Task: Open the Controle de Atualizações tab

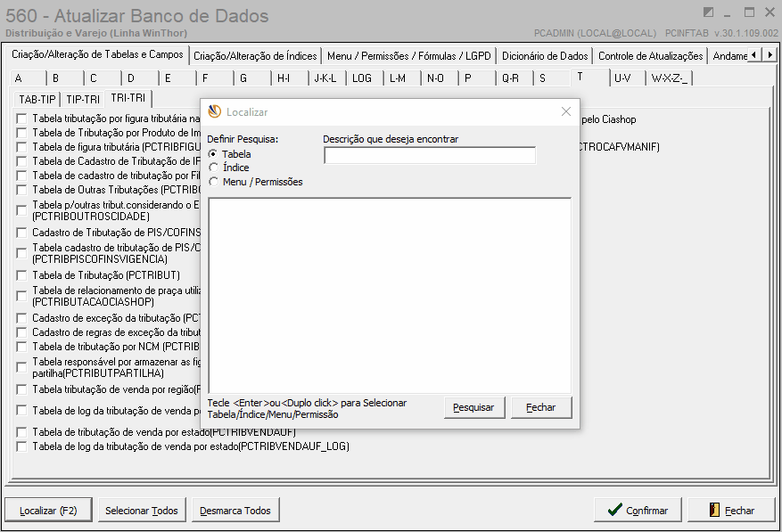Action: point(650,56)
